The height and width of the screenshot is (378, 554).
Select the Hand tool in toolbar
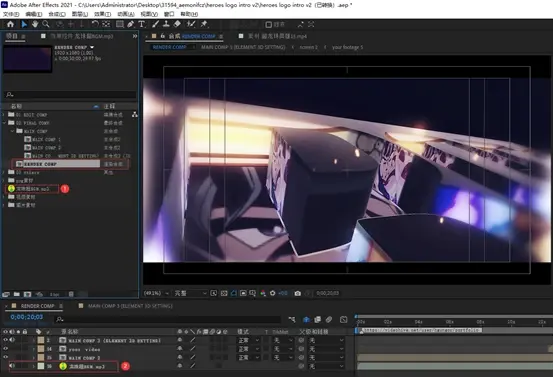click(35, 24)
